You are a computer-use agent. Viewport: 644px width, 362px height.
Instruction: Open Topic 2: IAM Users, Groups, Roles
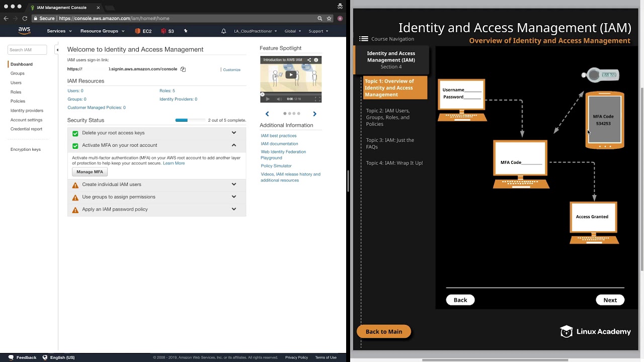(x=388, y=117)
